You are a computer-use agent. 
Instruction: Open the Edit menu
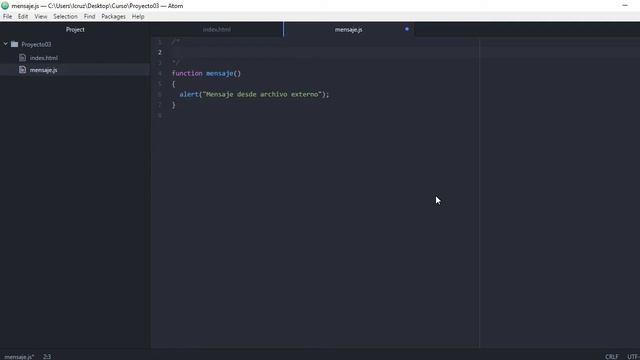(x=23, y=16)
